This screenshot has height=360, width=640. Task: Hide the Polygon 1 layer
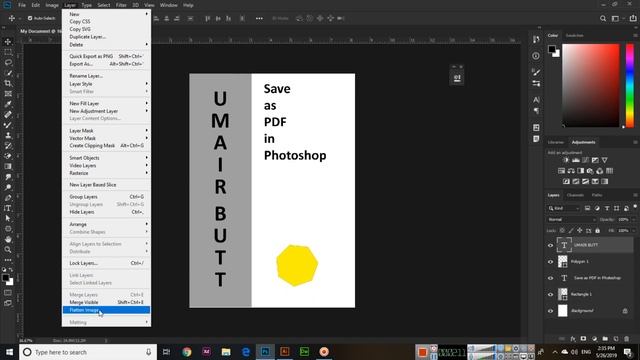[550, 262]
